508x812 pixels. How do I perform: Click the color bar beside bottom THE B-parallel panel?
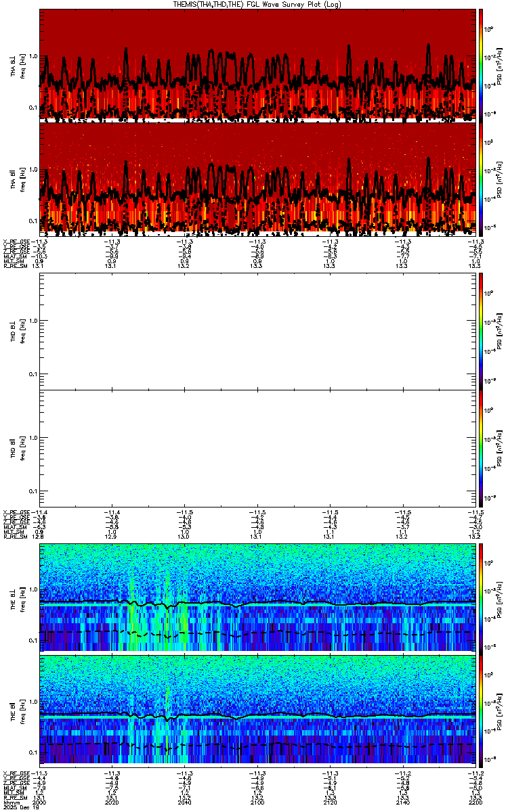click(x=482, y=710)
